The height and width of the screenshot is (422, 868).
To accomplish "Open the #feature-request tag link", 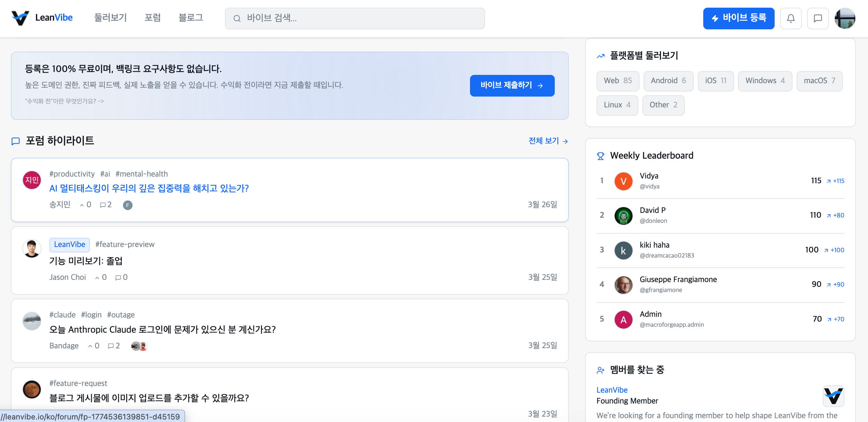I will [x=78, y=383].
